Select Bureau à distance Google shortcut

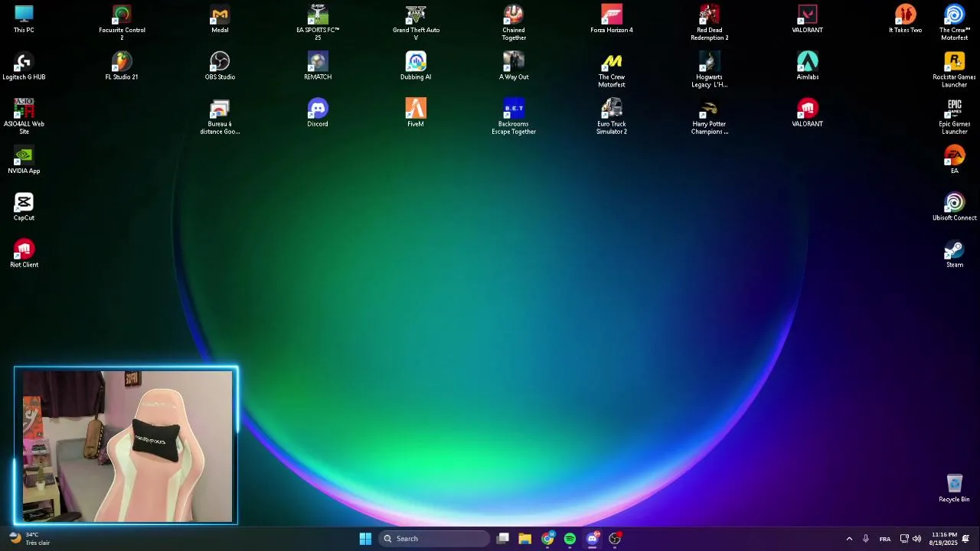click(220, 116)
